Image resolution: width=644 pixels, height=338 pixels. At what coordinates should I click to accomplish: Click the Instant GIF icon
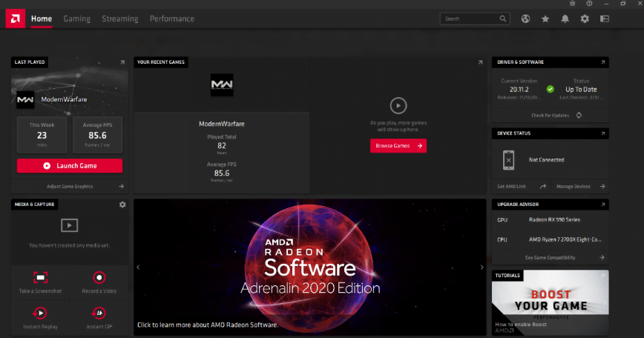(x=99, y=313)
